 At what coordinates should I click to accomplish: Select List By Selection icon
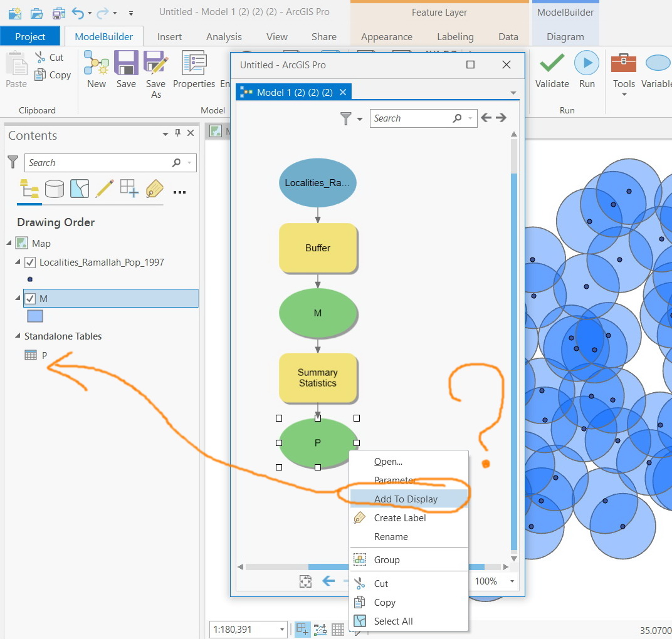(x=79, y=189)
